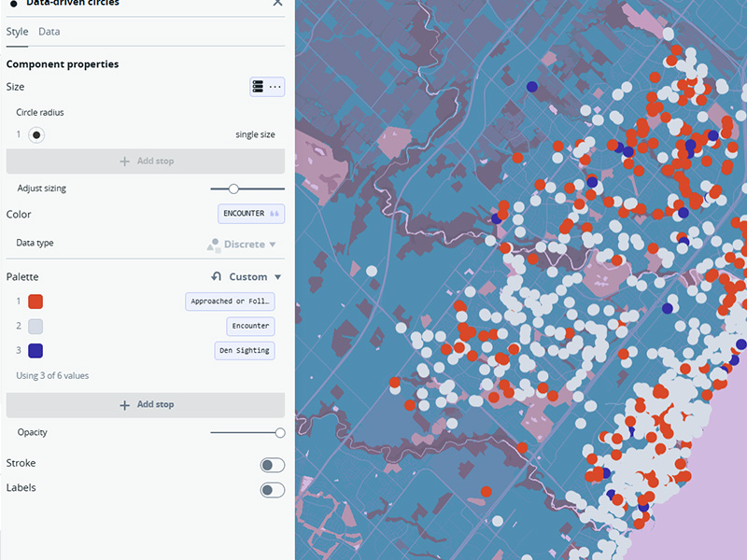Open the Custom palette dropdown

click(x=248, y=276)
